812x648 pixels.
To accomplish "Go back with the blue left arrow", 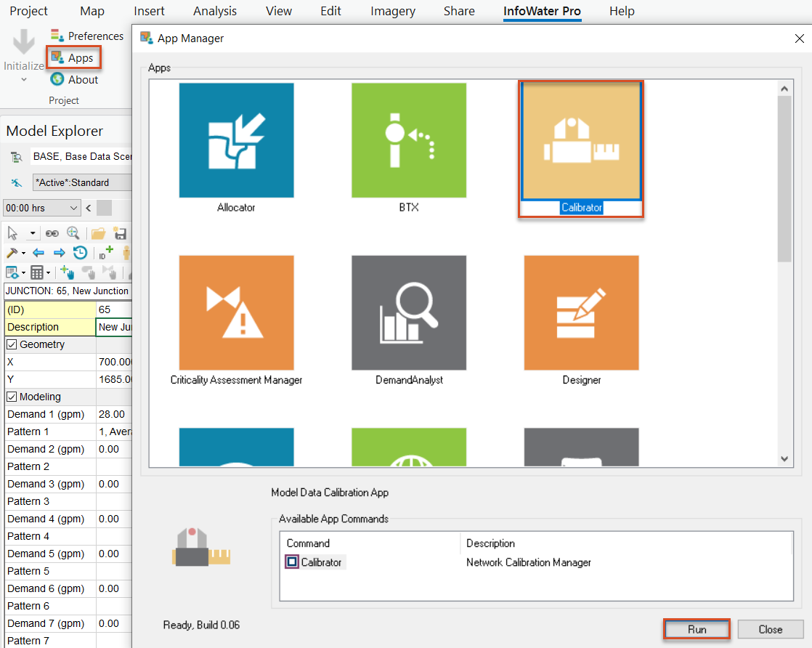I will tap(38, 253).
